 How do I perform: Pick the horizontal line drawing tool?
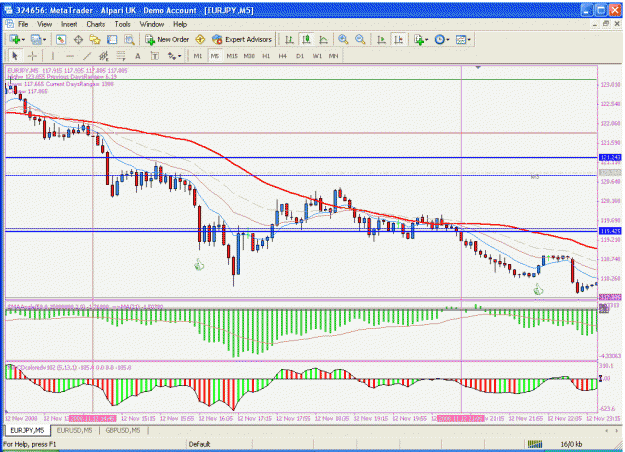tap(70, 56)
